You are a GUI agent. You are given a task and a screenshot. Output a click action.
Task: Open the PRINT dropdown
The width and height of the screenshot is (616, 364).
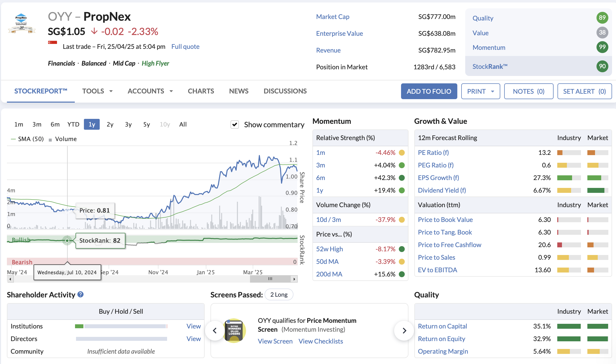[481, 91]
